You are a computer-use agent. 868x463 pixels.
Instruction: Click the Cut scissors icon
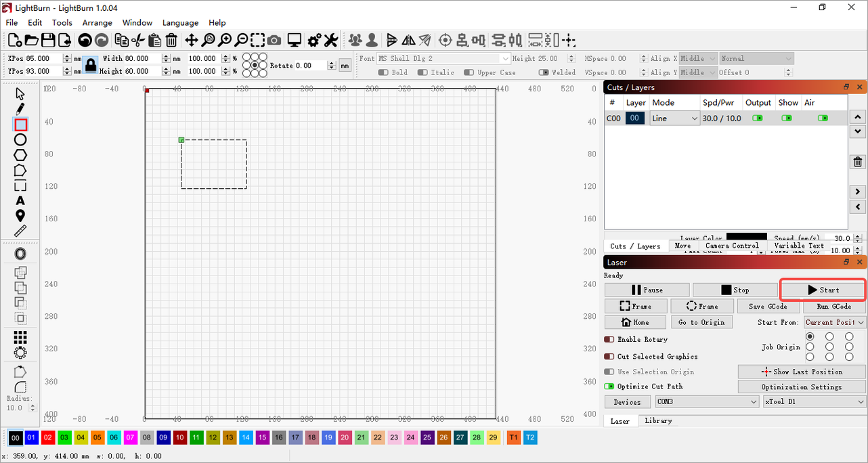tap(138, 41)
